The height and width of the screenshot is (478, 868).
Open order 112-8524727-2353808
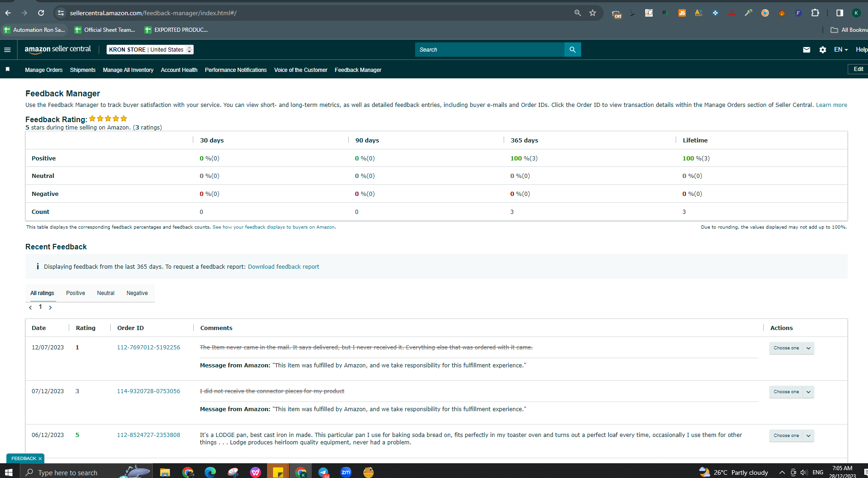[149, 435]
